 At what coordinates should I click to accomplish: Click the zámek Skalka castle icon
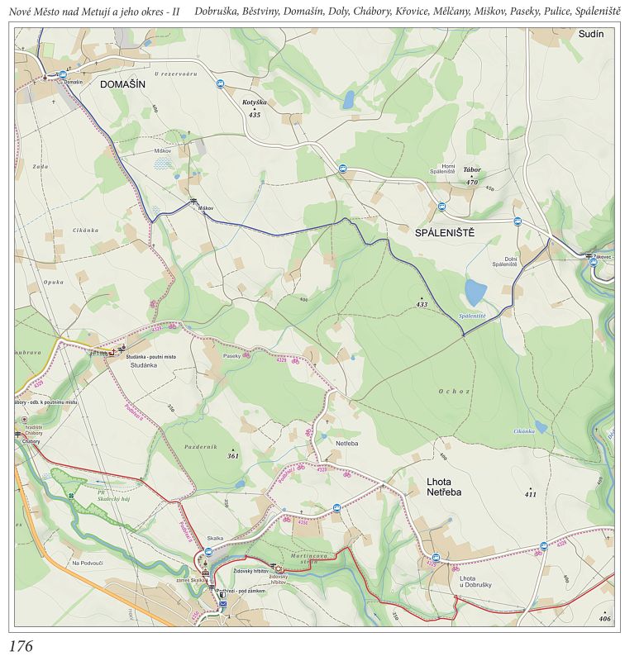point(205,573)
